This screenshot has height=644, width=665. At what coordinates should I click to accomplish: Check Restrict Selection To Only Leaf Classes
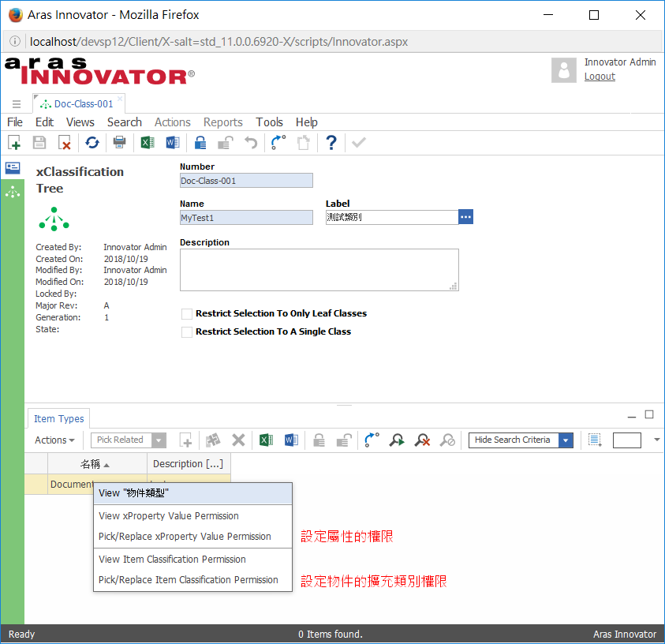pyautogui.click(x=187, y=313)
